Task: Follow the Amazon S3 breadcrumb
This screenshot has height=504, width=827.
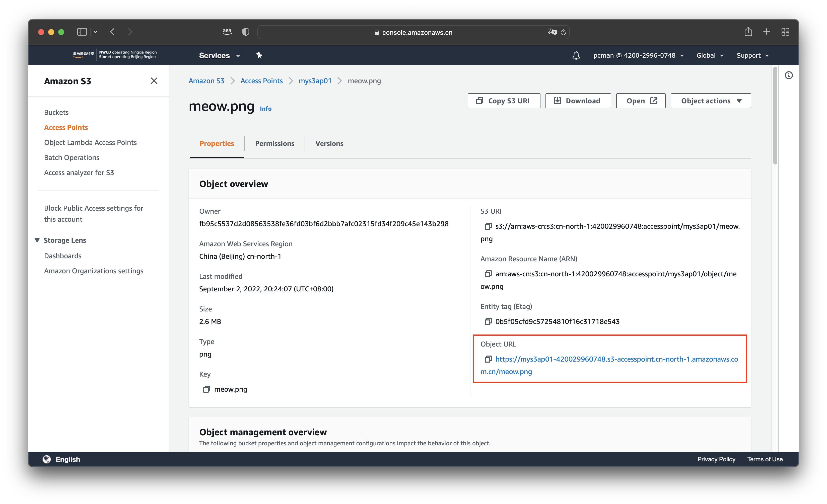Action: point(206,81)
